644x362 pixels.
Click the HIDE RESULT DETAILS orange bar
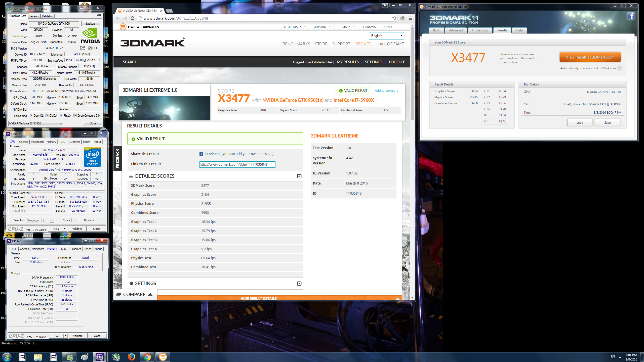click(x=279, y=298)
